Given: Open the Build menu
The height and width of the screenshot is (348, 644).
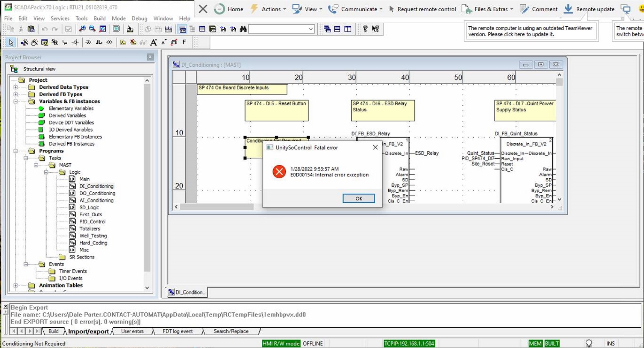Looking at the screenshot, I should coord(100,18).
